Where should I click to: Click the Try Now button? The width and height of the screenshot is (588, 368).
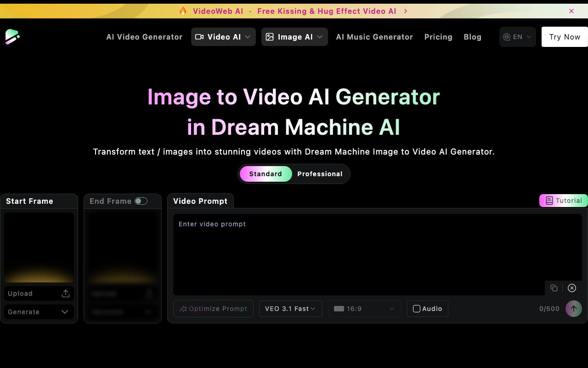[x=565, y=37]
